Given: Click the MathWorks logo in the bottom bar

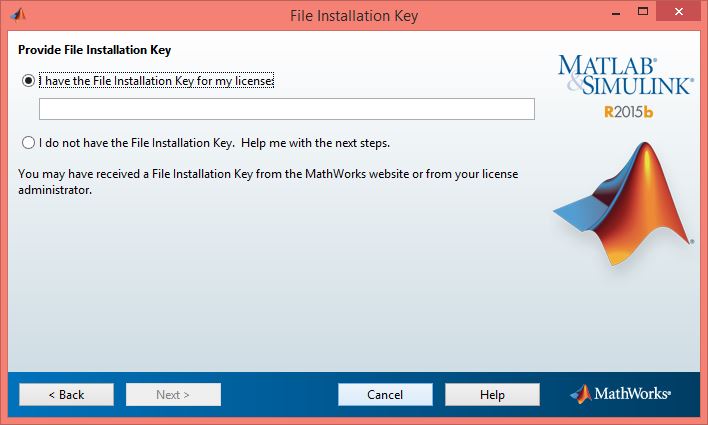Looking at the screenshot, I should click(x=620, y=394).
